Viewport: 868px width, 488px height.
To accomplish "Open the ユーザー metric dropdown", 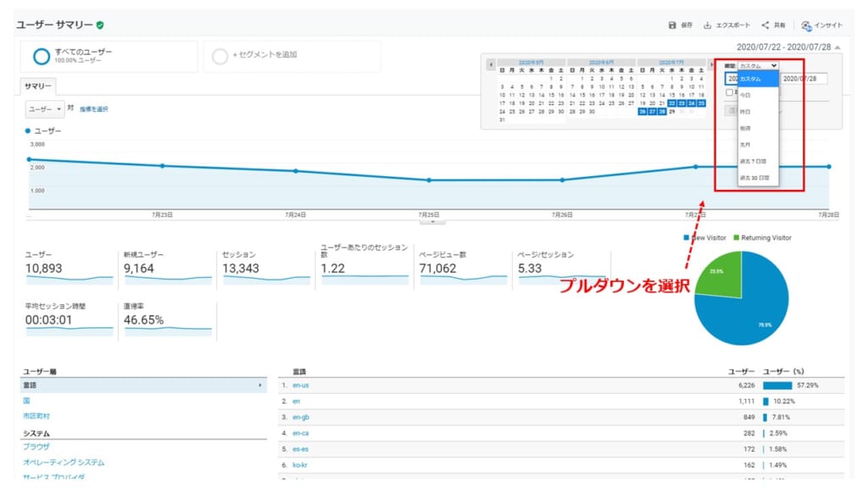I will [x=44, y=109].
